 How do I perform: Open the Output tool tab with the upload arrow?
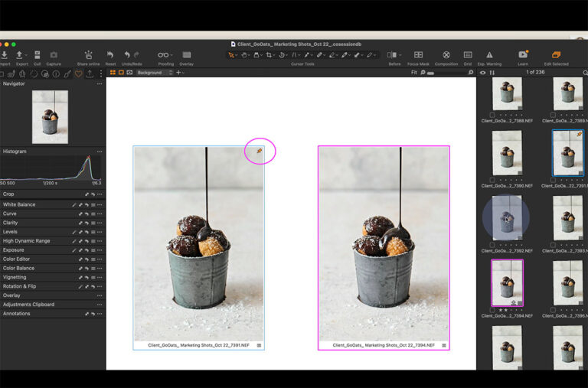[x=90, y=73]
